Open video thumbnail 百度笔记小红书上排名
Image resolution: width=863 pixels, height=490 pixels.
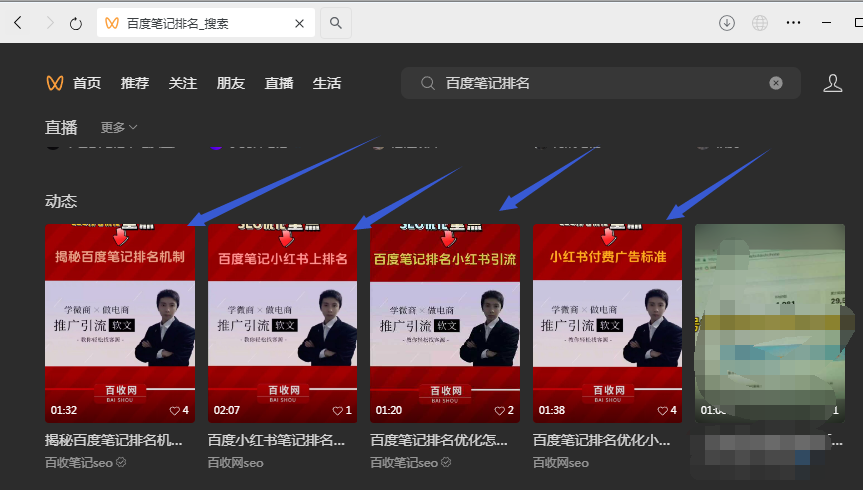(282, 323)
